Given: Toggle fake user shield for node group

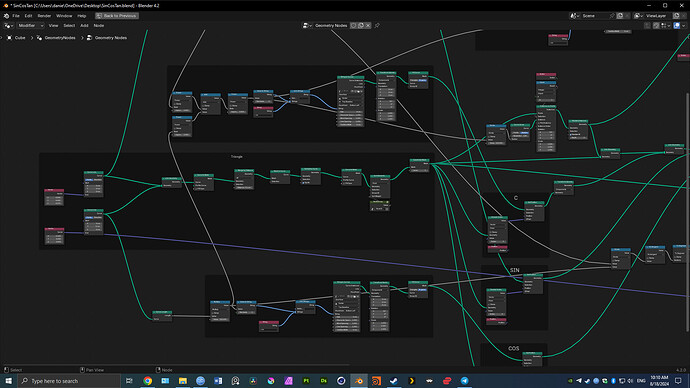Looking at the screenshot, I should [x=353, y=26].
